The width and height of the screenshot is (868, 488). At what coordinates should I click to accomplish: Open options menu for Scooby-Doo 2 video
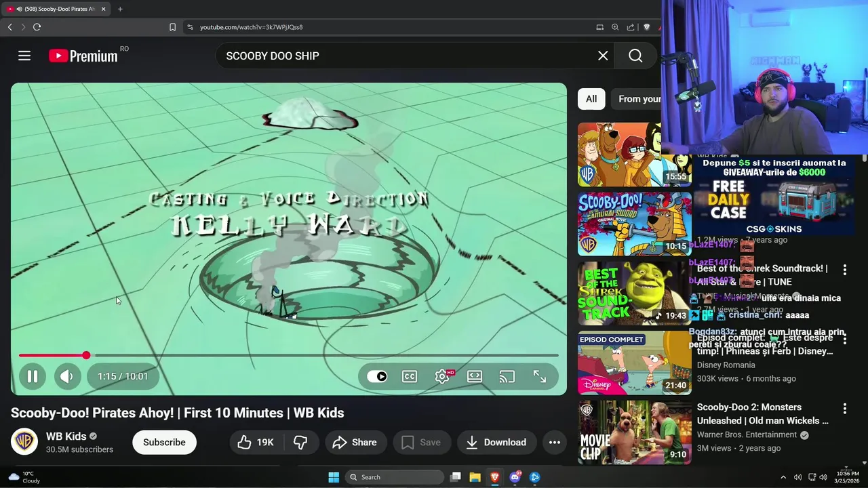point(844,409)
